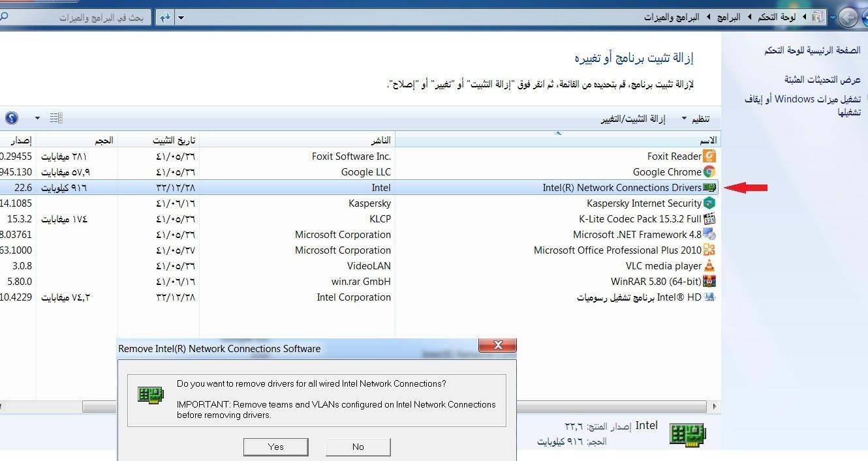Select Intel(R) Network Connections Drivers name
The width and height of the screenshot is (868, 461).
(x=622, y=188)
